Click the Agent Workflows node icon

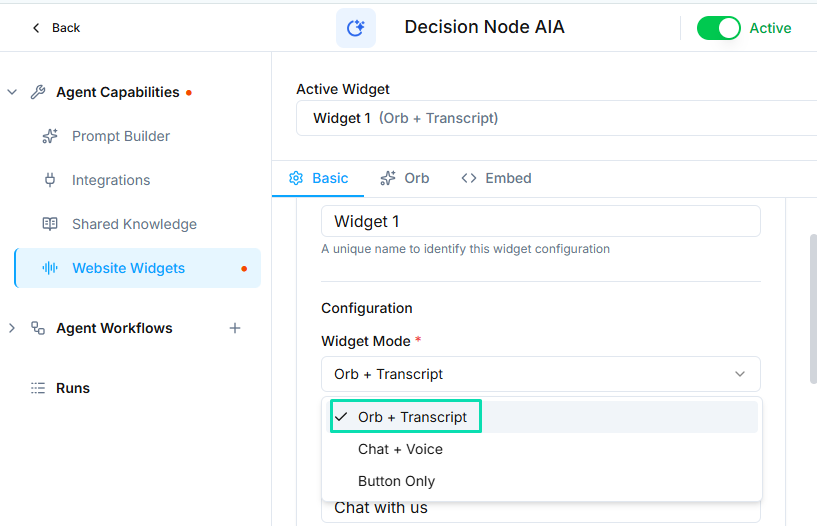[x=38, y=328]
